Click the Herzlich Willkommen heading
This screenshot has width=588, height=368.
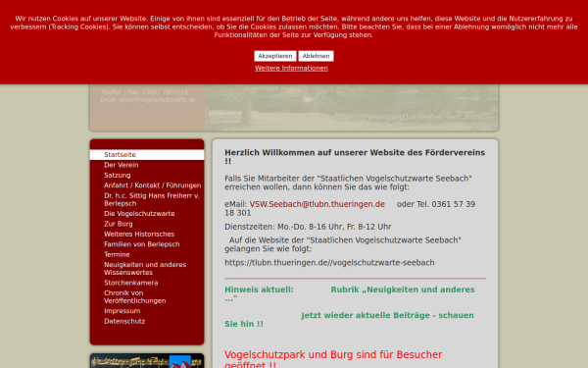click(x=355, y=157)
